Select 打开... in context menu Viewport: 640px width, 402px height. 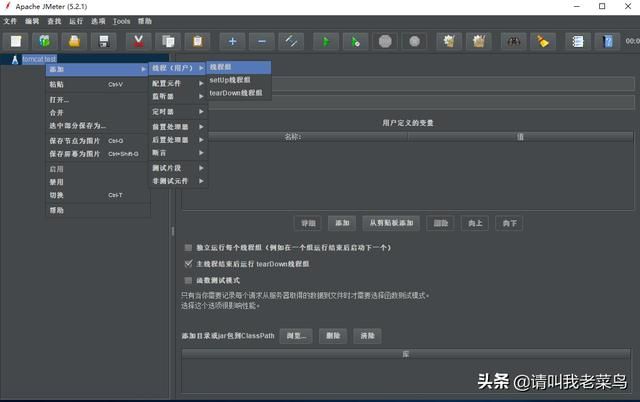point(97,100)
